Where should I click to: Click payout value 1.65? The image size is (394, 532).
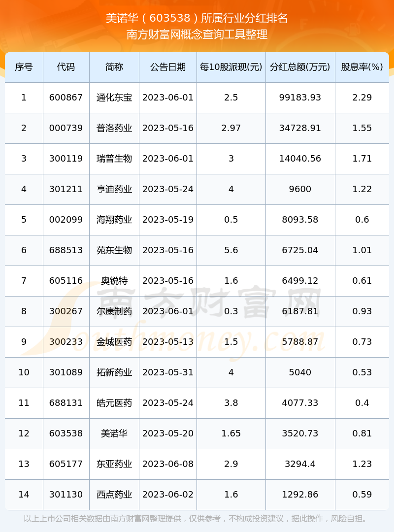pyautogui.click(x=231, y=433)
